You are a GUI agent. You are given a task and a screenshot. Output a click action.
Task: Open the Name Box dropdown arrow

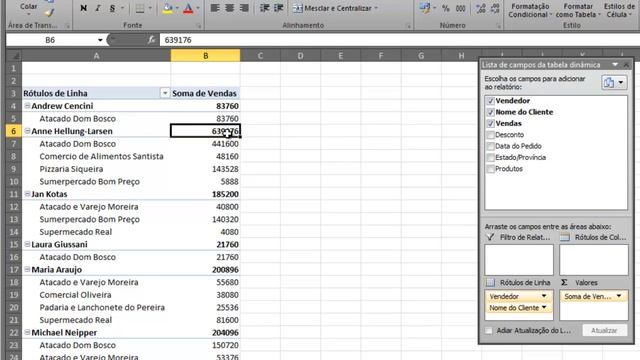pos(100,40)
